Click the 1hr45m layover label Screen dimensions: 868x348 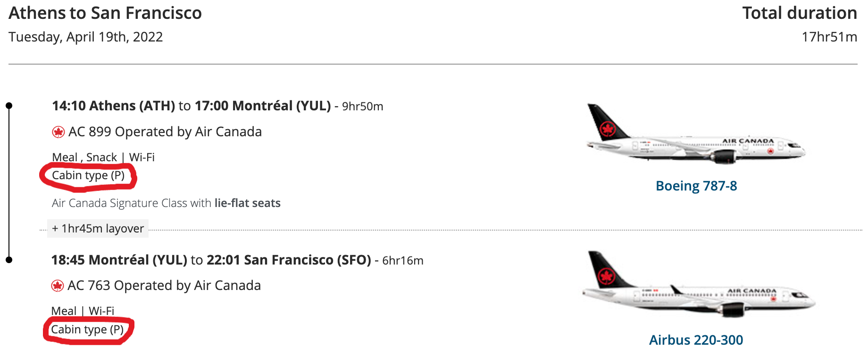(98, 229)
